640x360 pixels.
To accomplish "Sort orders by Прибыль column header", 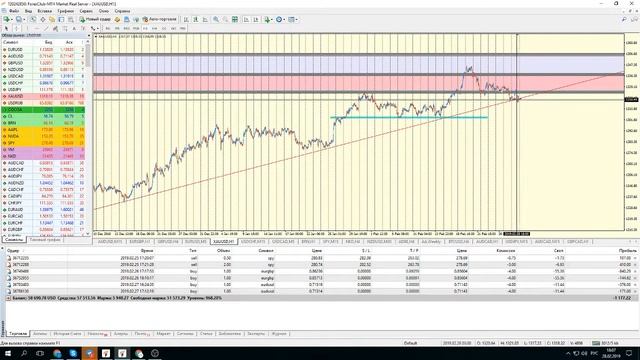I will coord(628,251).
